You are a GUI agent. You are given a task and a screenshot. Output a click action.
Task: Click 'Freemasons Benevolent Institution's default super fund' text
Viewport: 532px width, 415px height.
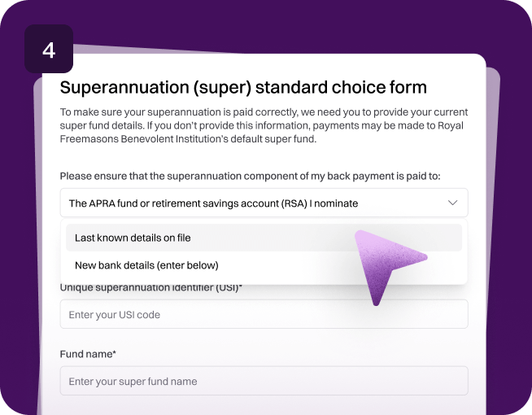188,139
